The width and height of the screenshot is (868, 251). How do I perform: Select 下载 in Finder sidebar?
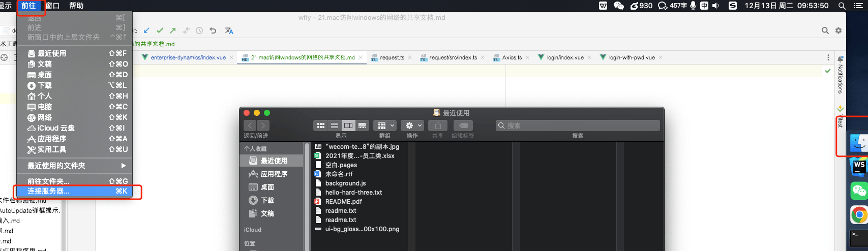272,200
